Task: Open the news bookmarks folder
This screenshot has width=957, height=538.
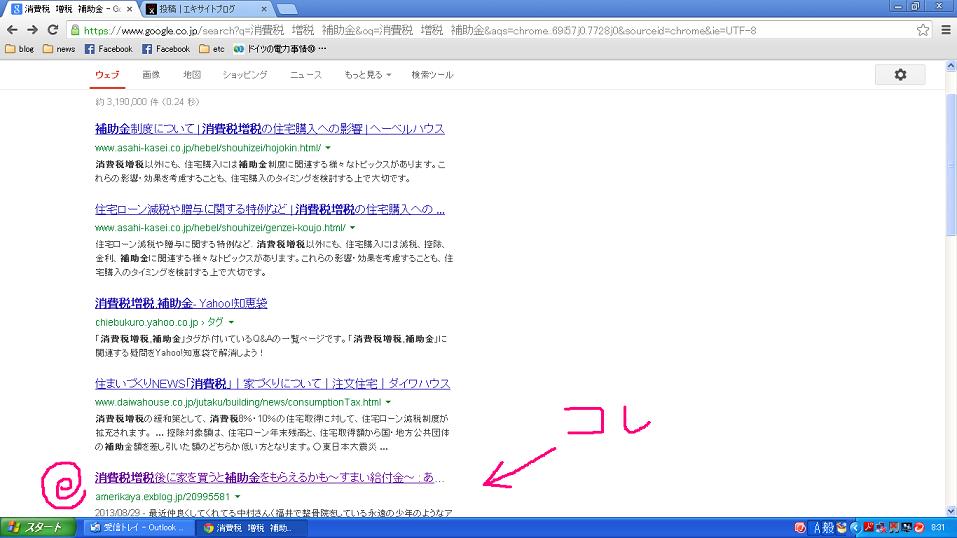Action: (59, 49)
